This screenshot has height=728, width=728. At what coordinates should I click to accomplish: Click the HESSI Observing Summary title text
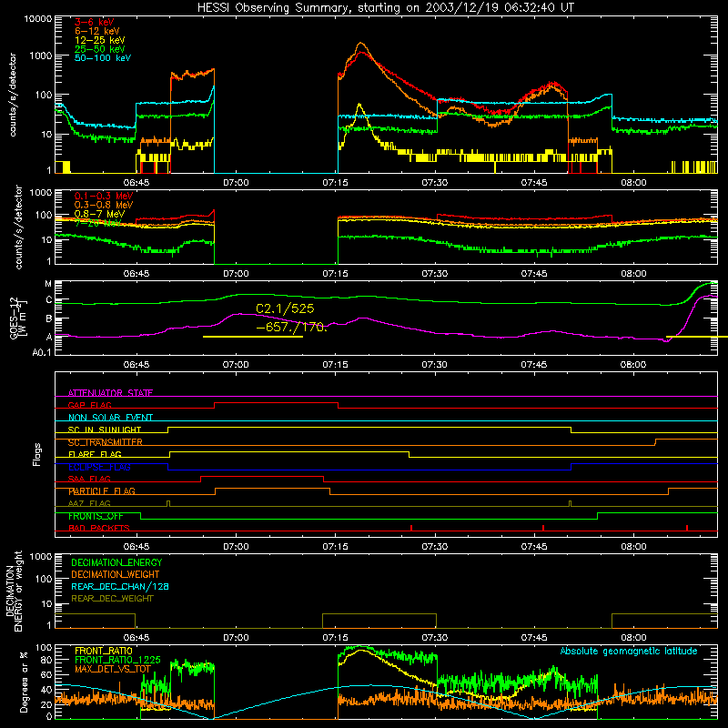(x=385, y=8)
